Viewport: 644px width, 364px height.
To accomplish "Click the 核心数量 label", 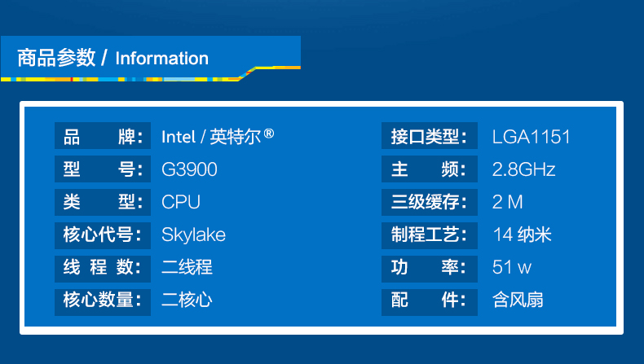I will pyautogui.click(x=103, y=300).
